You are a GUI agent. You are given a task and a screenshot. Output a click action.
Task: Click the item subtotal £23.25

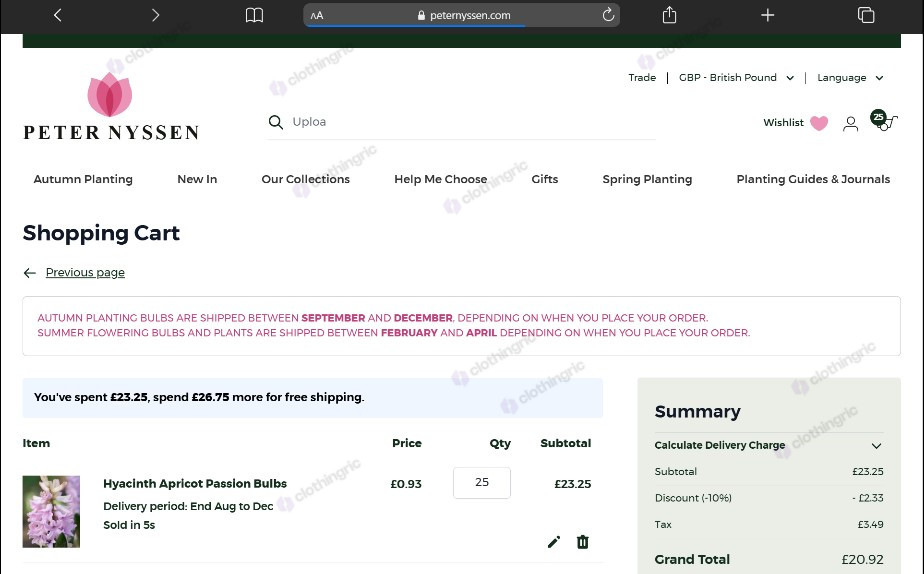(572, 484)
